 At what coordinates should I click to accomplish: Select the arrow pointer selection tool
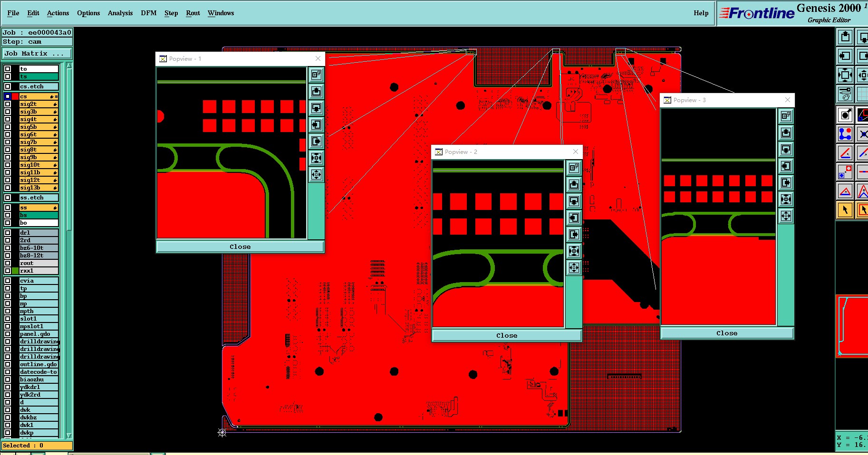click(x=845, y=210)
